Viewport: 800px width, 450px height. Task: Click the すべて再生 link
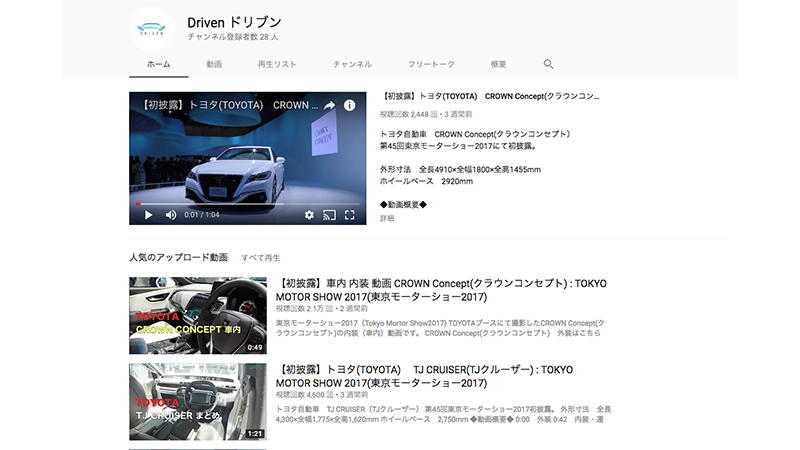(261, 258)
